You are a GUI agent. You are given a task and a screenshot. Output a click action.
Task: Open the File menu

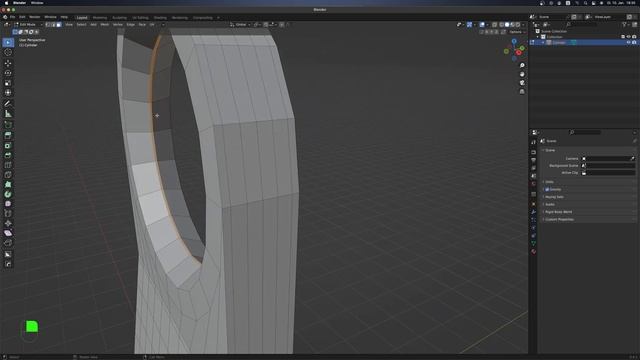12,17
